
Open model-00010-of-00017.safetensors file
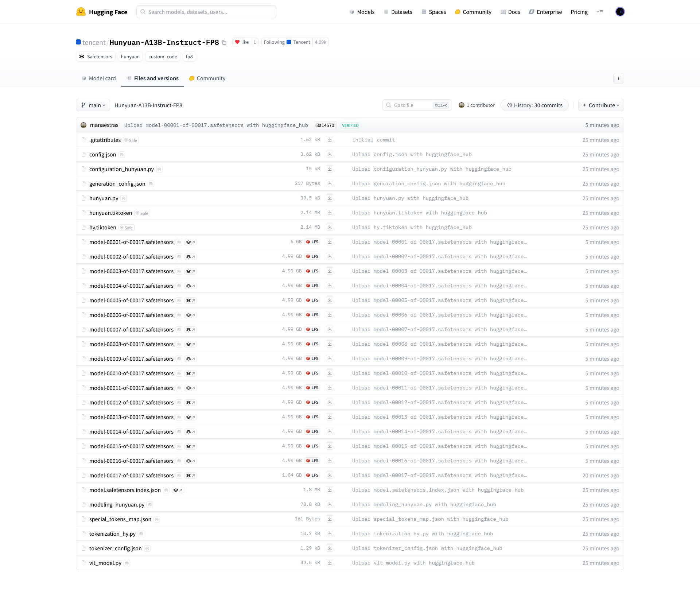[x=131, y=373]
